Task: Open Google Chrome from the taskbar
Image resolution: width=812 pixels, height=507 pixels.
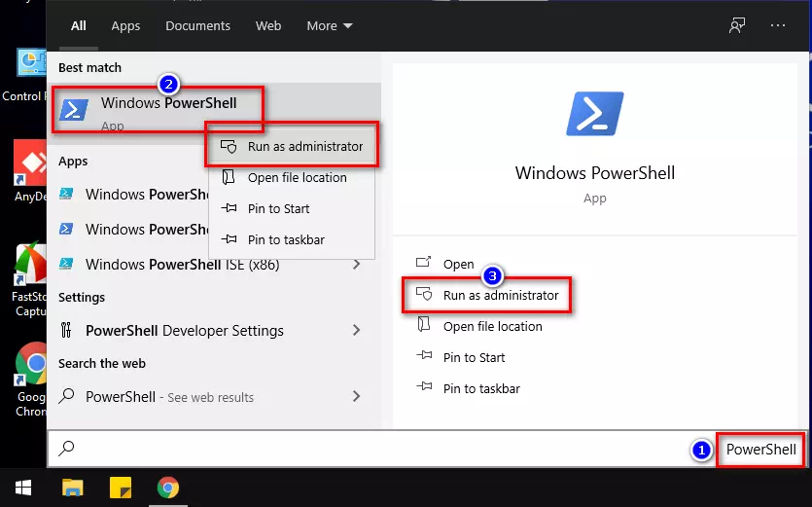Action: point(168,488)
